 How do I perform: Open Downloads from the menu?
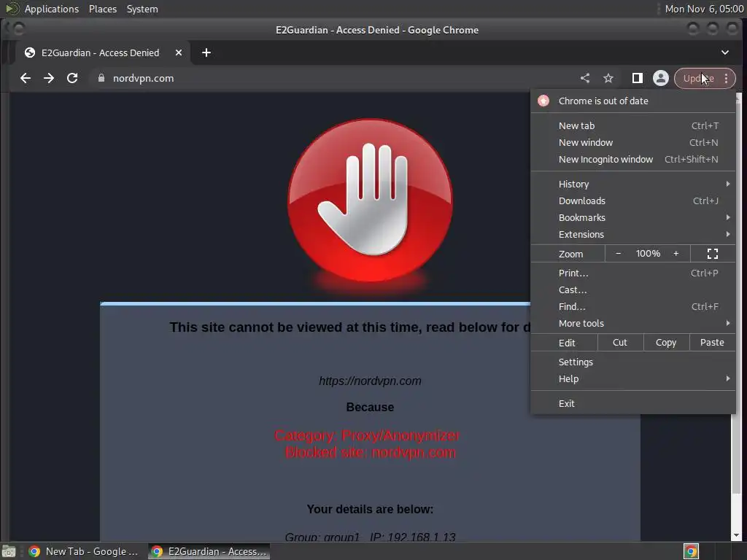(632, 201)
